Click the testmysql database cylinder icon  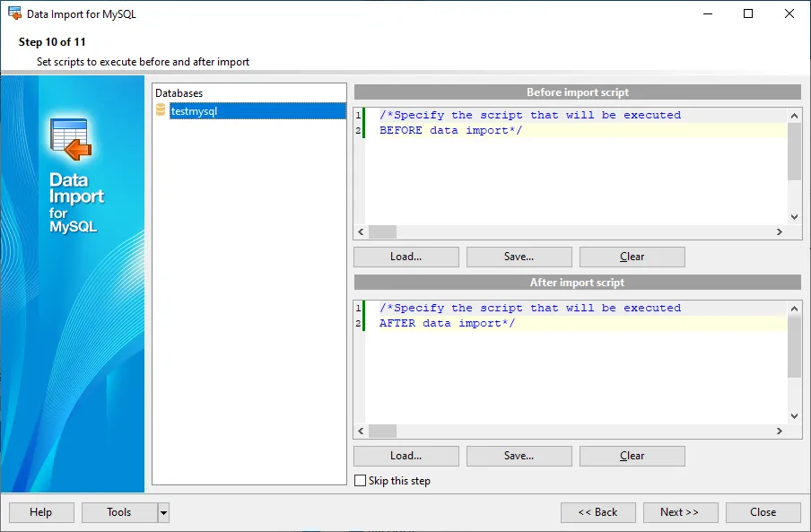coord(161,109)
